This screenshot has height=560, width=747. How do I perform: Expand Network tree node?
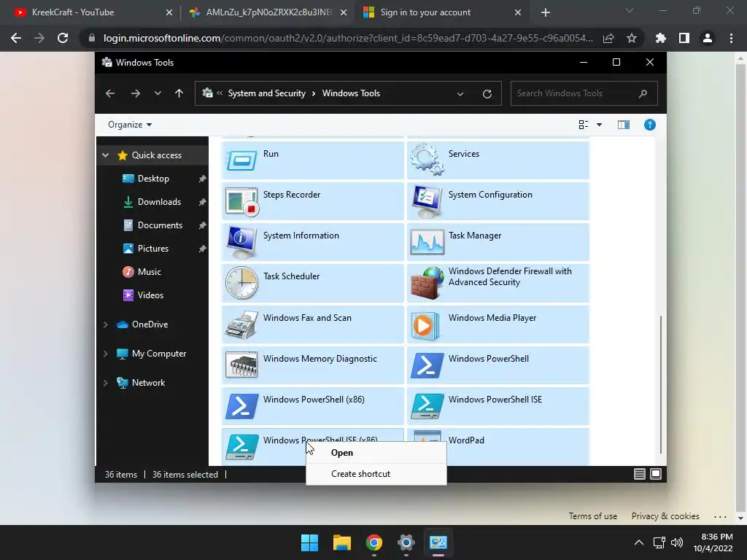[x=106, y=383]
